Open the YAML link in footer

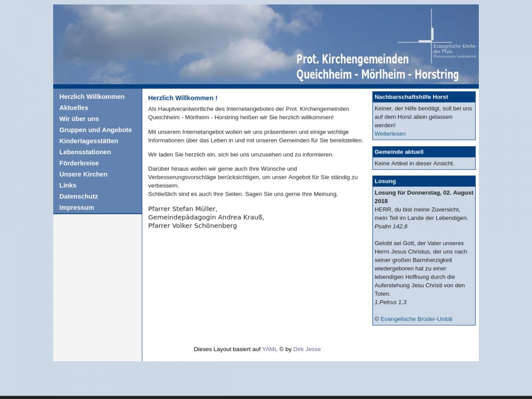(x=270, y=350)
